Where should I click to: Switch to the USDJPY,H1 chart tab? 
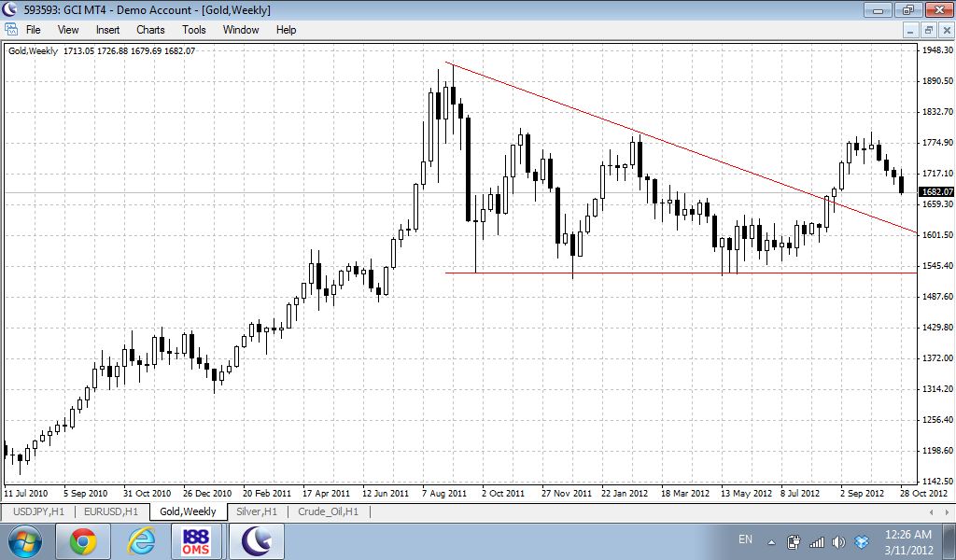pos(37,511)
